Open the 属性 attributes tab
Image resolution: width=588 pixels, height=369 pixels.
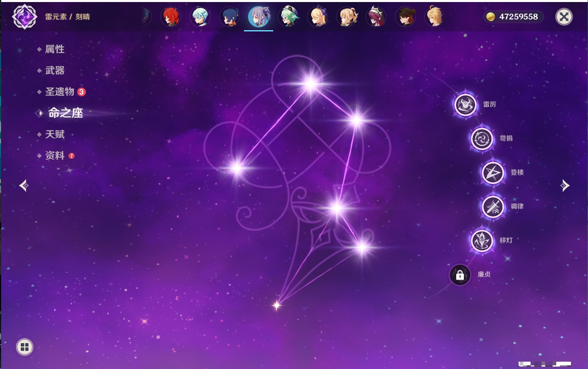(55, 49)
